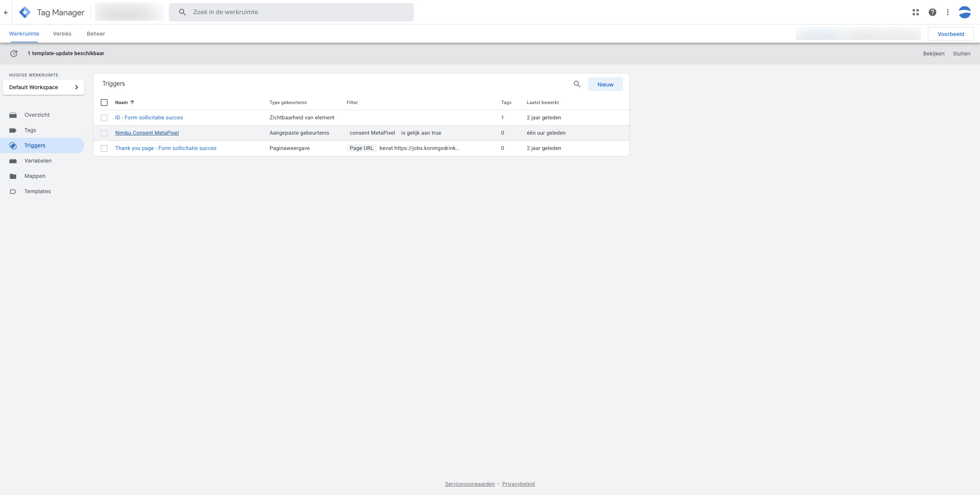Click the template-update refresh icon
The image size is (980, 495).
click(14, 54)
